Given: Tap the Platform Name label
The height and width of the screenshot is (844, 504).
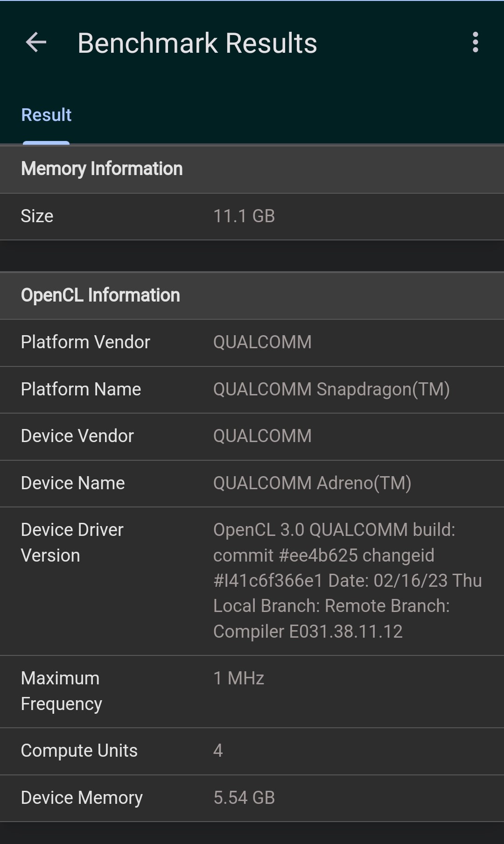Looking at the screenshot, I should point(81,389).
